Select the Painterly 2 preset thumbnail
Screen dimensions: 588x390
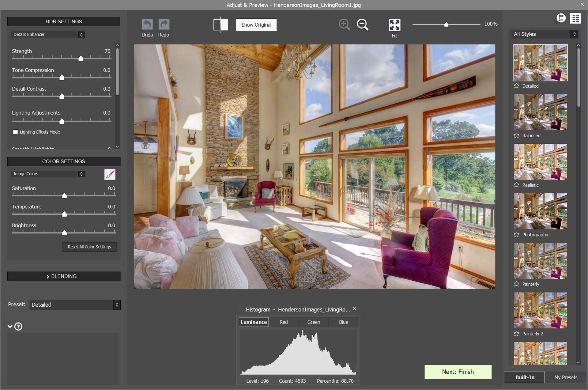point(541,310)
